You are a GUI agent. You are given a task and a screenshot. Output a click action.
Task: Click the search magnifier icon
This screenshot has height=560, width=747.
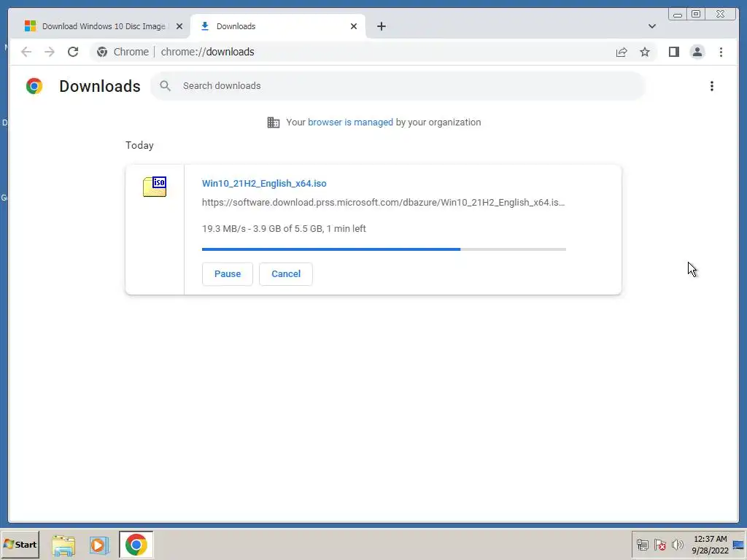(x=165, y=86)
